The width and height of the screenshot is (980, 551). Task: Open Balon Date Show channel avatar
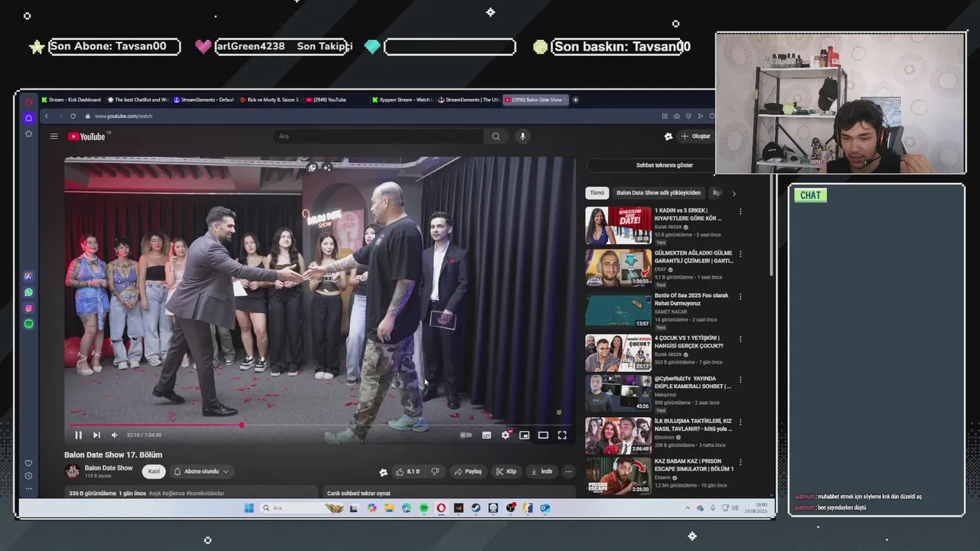point(72,471)
